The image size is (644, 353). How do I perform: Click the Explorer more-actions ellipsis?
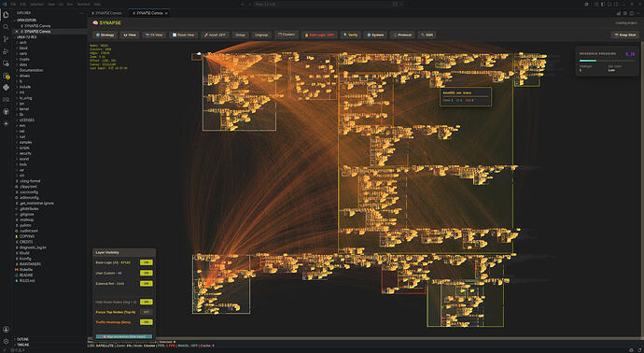[81, 13]
